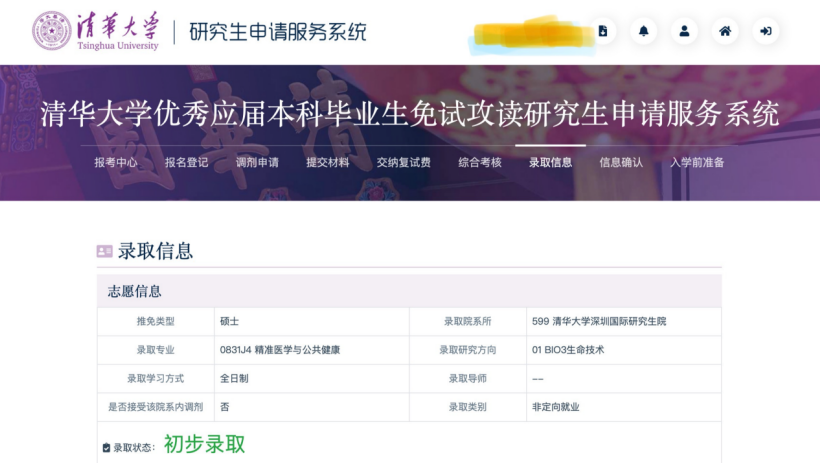Click 0831J4 精准医学与公共健康 value
820x463 pixels.
(x=280, y=350)
